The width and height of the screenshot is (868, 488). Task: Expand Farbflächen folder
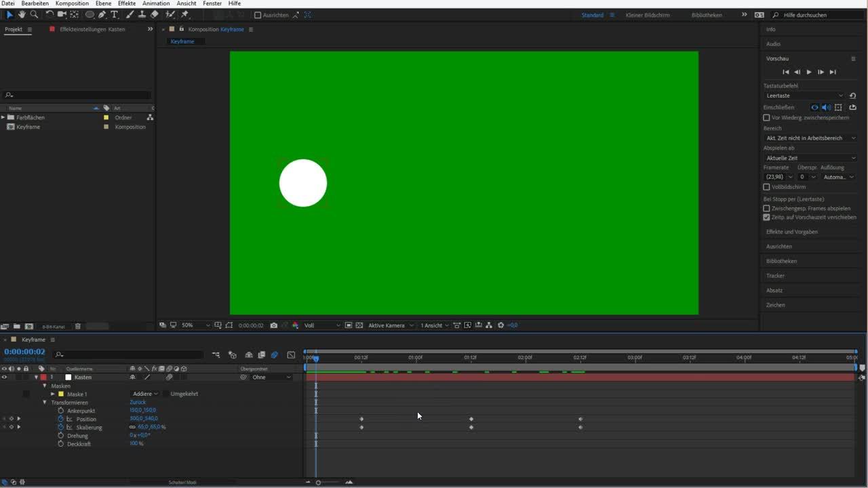[3, 118]
